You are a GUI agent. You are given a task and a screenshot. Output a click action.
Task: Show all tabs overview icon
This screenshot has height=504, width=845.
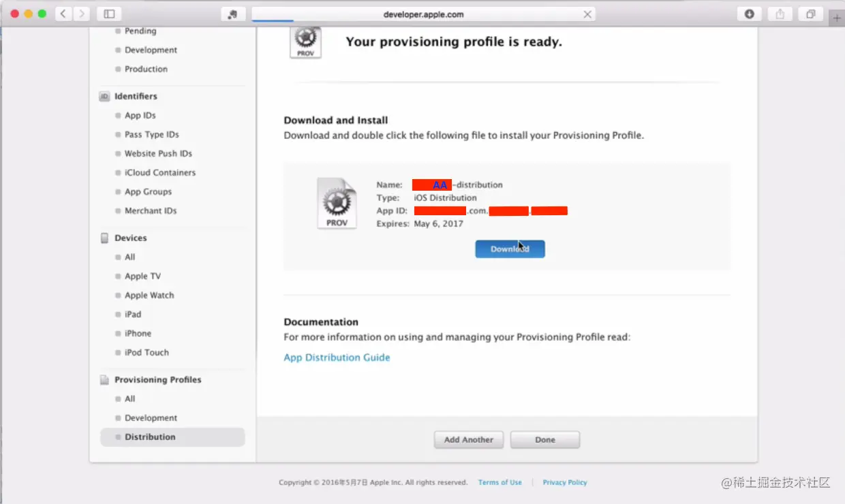click(811, 14)
